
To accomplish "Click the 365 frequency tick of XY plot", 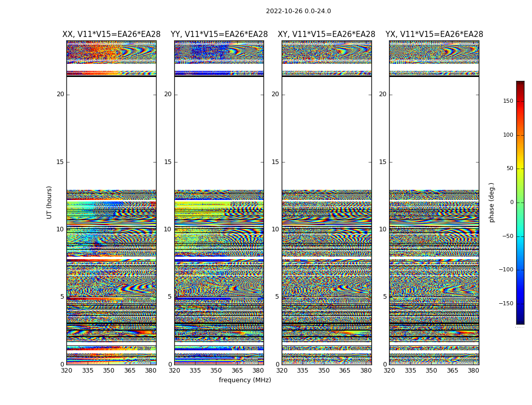I will click(345, 371).
